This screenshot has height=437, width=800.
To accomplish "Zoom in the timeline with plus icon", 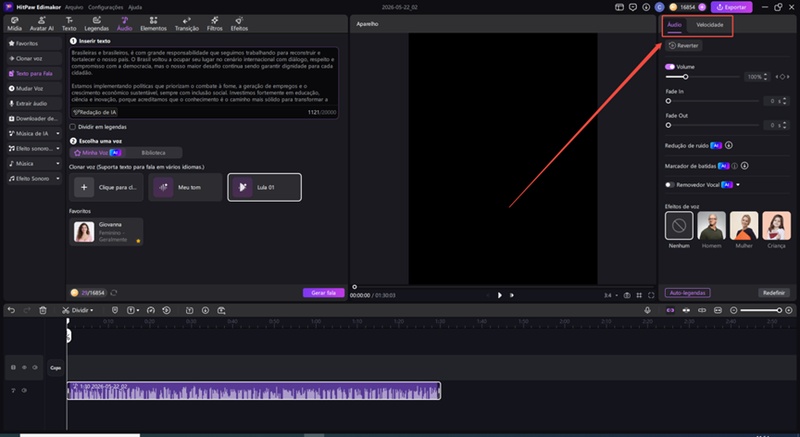I will pyautogui.click(x=789, y=310).
